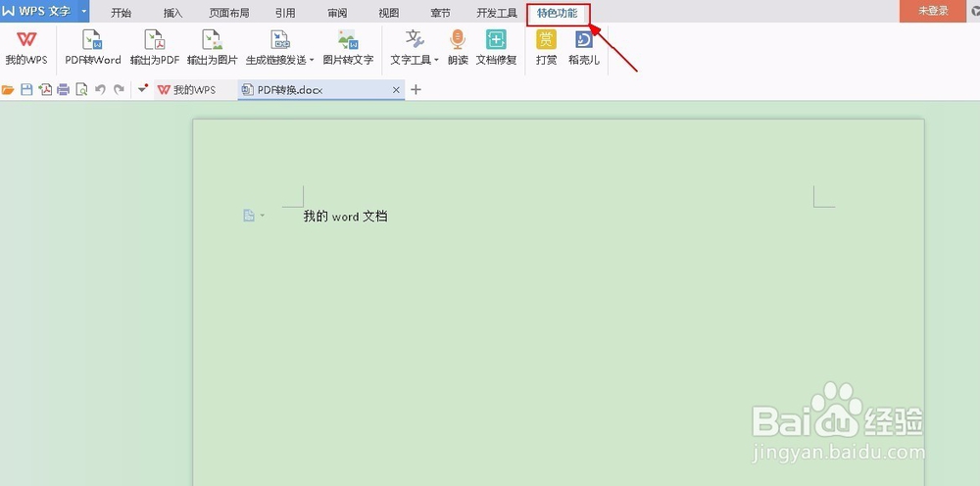Switch to the 插入 ribbon tab
The width and height of the screenshot is (980, 486).
173,13
